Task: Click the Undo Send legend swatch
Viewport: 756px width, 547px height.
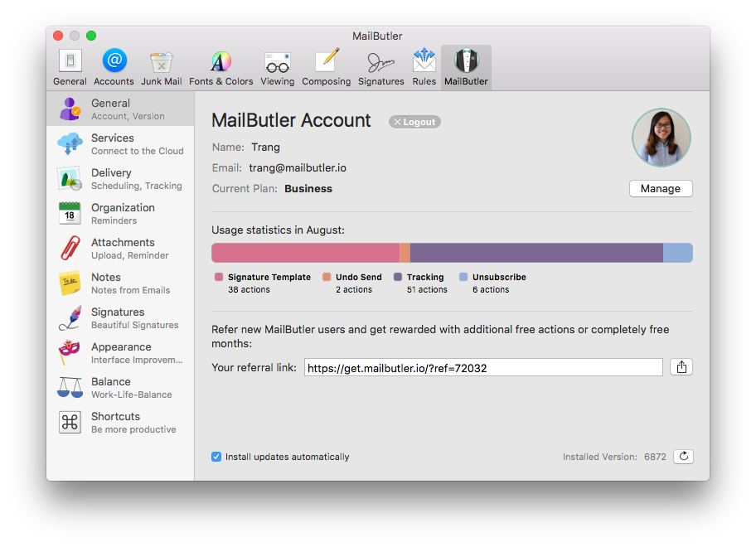Action: tap(327, 277)
